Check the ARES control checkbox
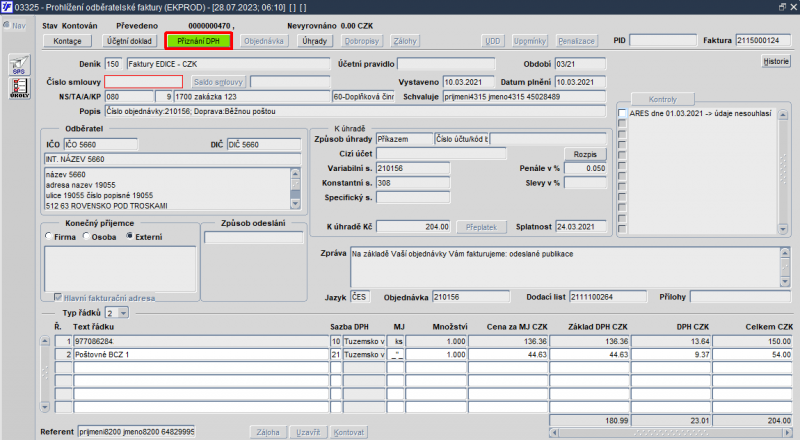 (622, 114)
